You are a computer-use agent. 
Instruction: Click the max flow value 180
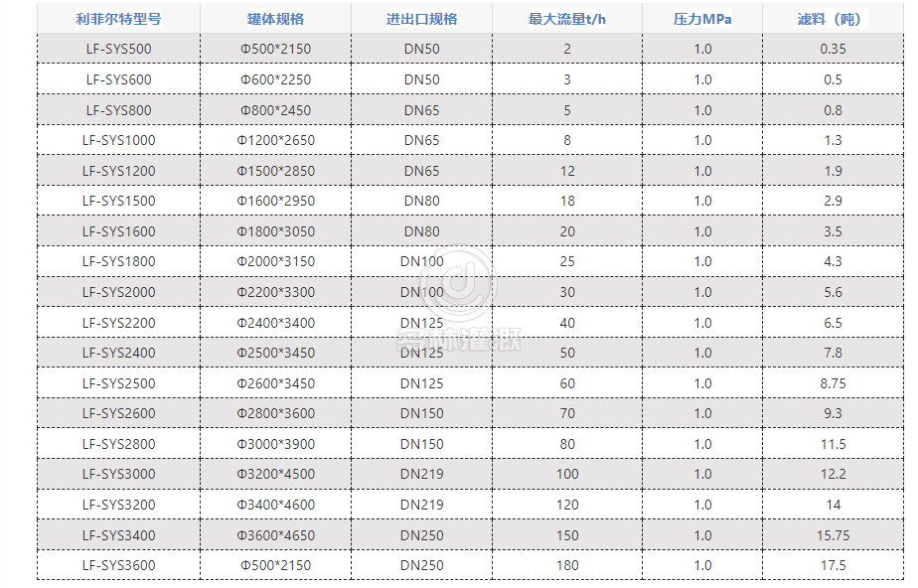567,565
